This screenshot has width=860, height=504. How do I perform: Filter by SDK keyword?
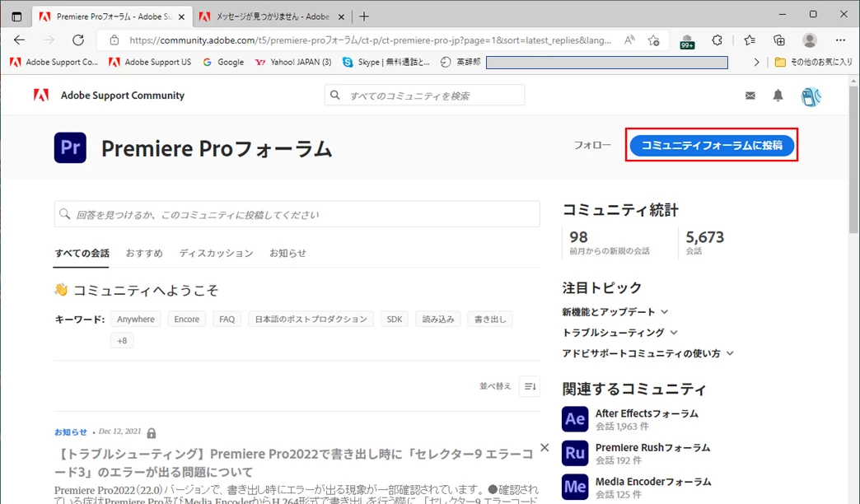point(395,320)
